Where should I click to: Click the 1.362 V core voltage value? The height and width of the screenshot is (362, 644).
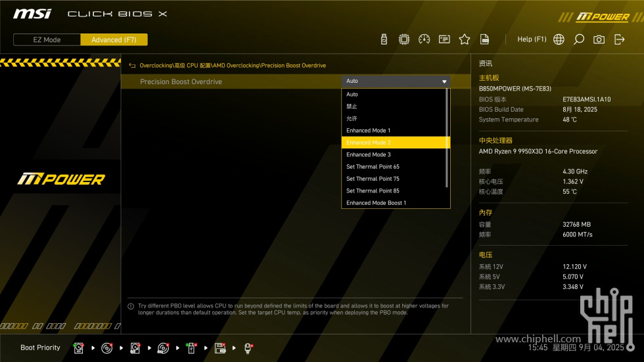click(x=573, y=181)
